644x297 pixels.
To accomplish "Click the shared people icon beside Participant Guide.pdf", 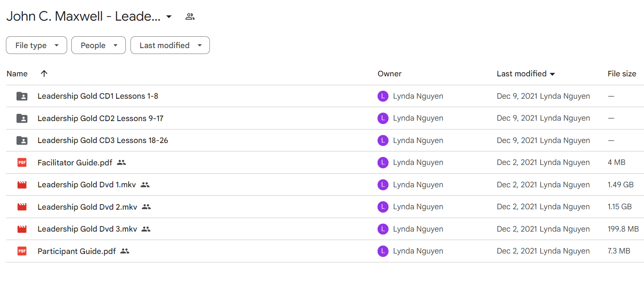I will point(125,251).
